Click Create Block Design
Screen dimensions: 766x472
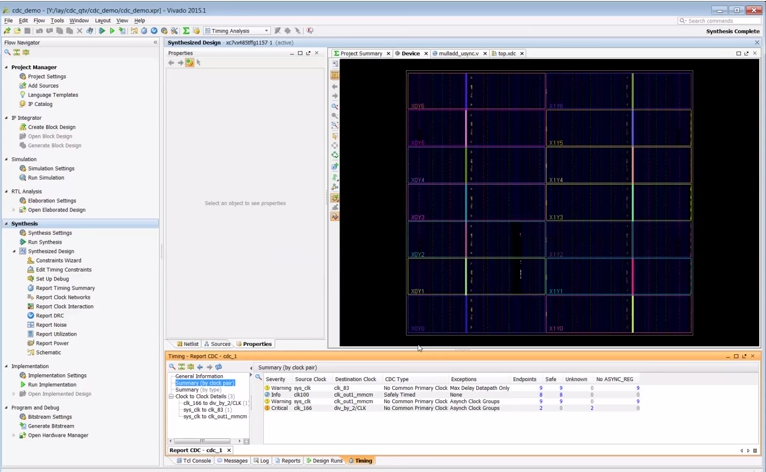tap(51, 127)
